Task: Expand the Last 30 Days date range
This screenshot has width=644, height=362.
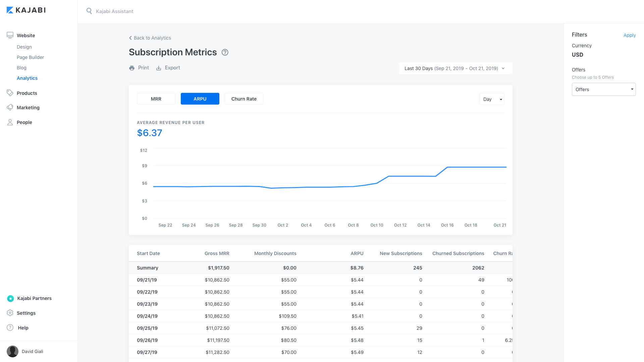Action: (x=455, y=68)
